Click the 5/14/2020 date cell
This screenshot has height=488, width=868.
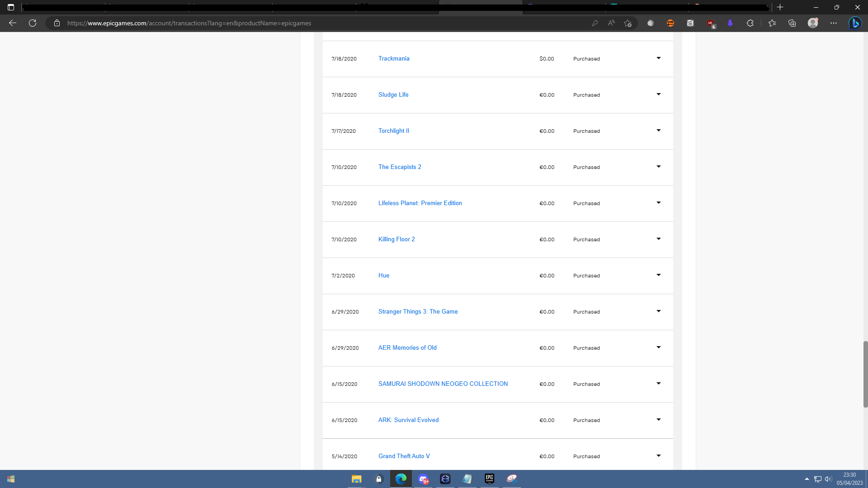pos(344,456)
